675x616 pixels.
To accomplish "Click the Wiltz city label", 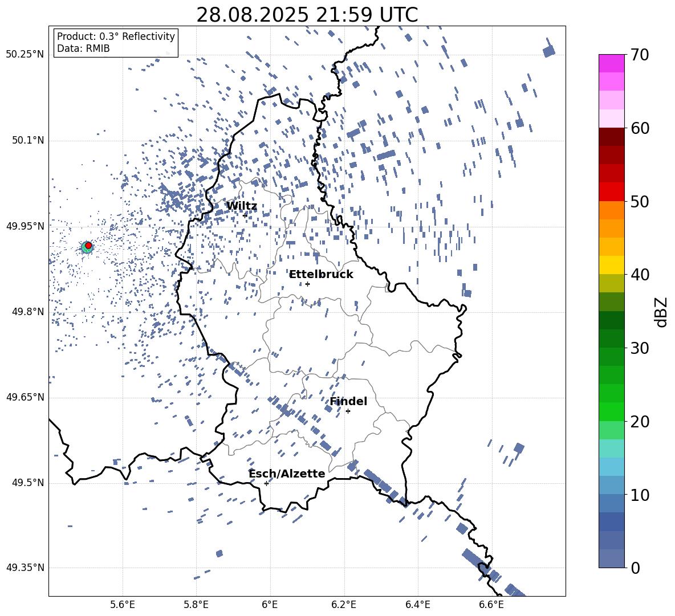I will pyautogui.click(x=242, y=206).
